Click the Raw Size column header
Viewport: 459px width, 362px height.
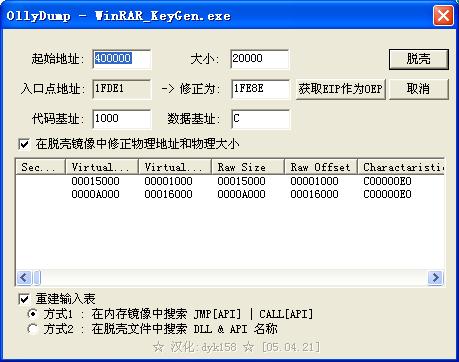pyautogui.click(x=248, y=167)
